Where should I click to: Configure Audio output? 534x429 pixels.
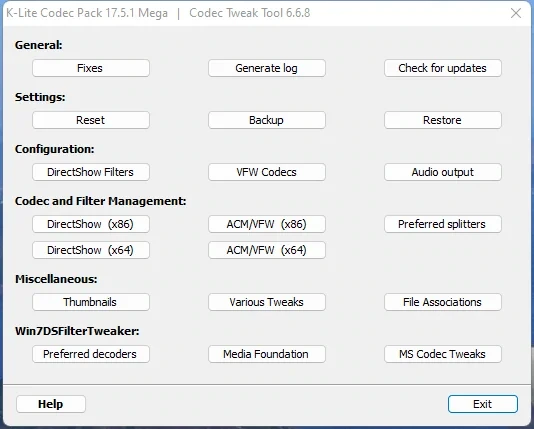point(443,172)
